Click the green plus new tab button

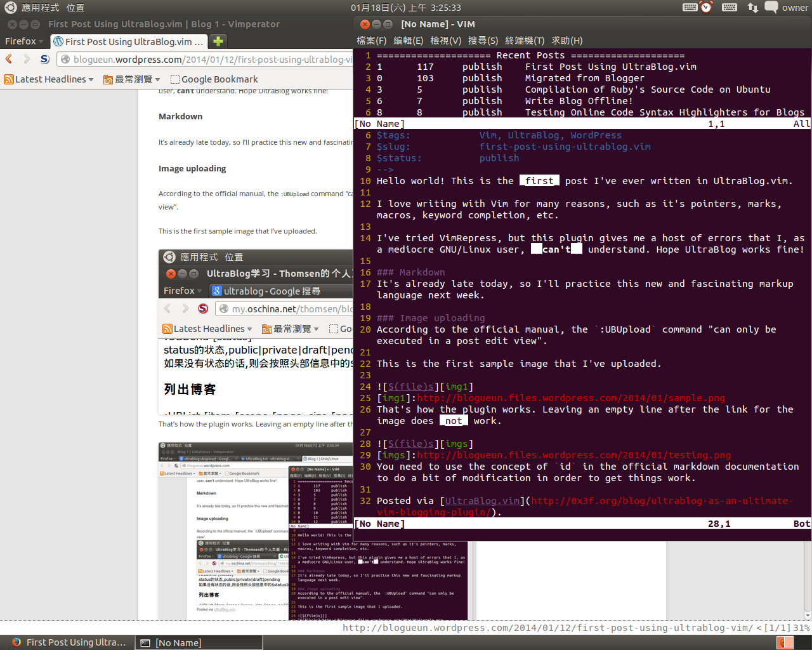[x=218, y=41]
